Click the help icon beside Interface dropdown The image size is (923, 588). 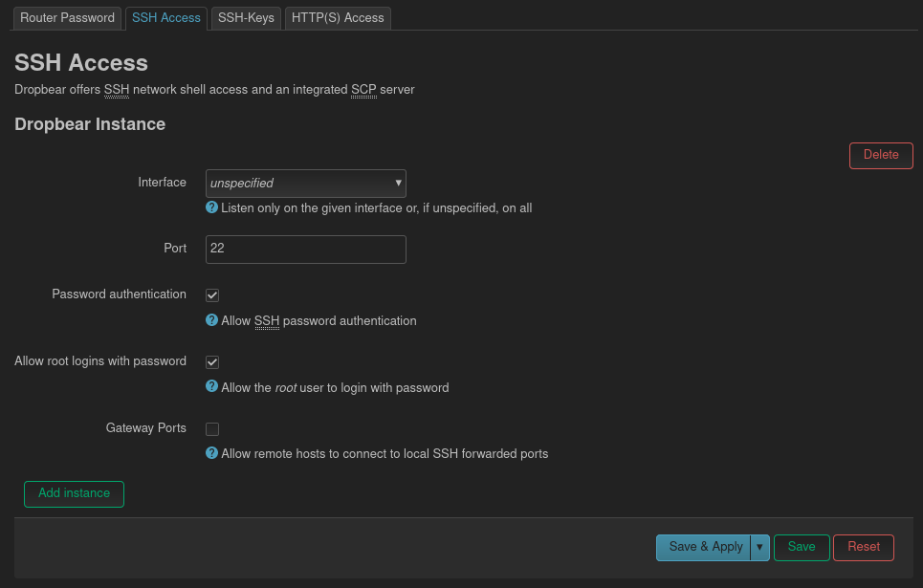click(211, 207)
